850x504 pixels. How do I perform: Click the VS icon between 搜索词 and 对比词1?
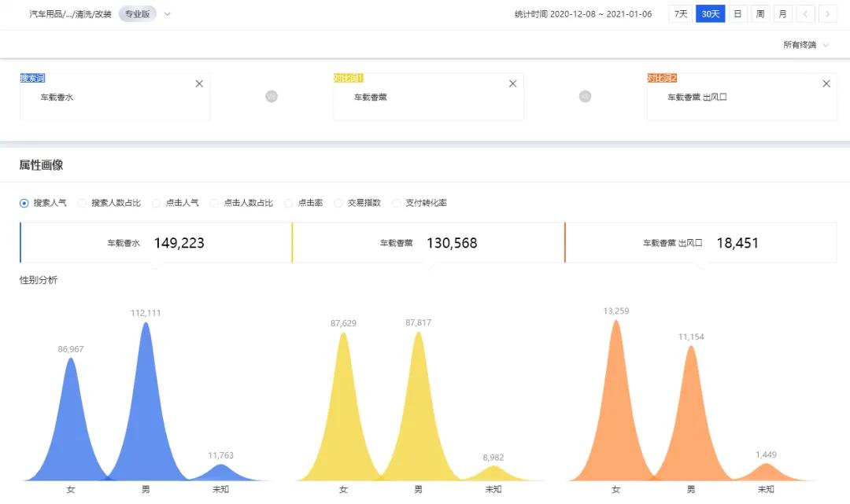[x=271, y=96]
